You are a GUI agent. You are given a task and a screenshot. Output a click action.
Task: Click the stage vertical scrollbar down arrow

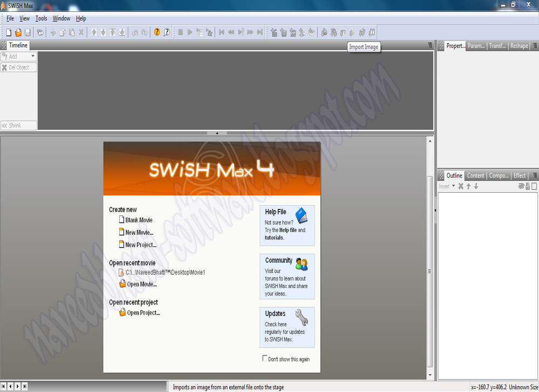tap(430, 375)
